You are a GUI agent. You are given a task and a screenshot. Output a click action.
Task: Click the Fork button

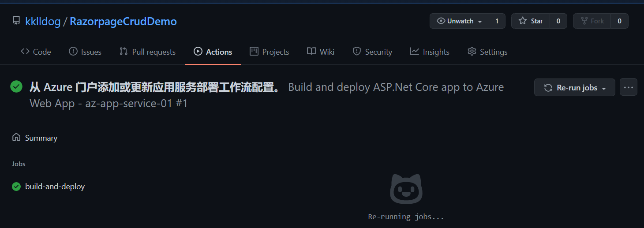(592, 21)
